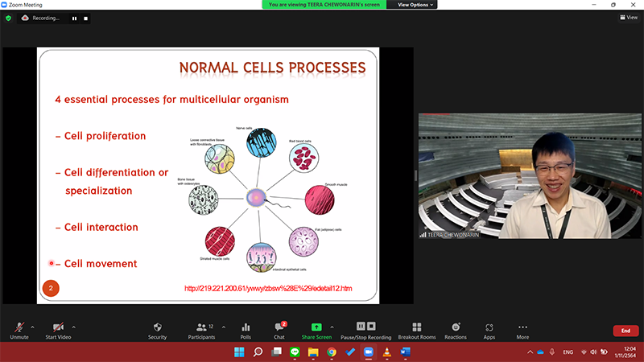Screen dimensions: 644x362
Task: Open the Wi-Fi network tray icon
Action: pyautogui.click(x=584, y=352)
